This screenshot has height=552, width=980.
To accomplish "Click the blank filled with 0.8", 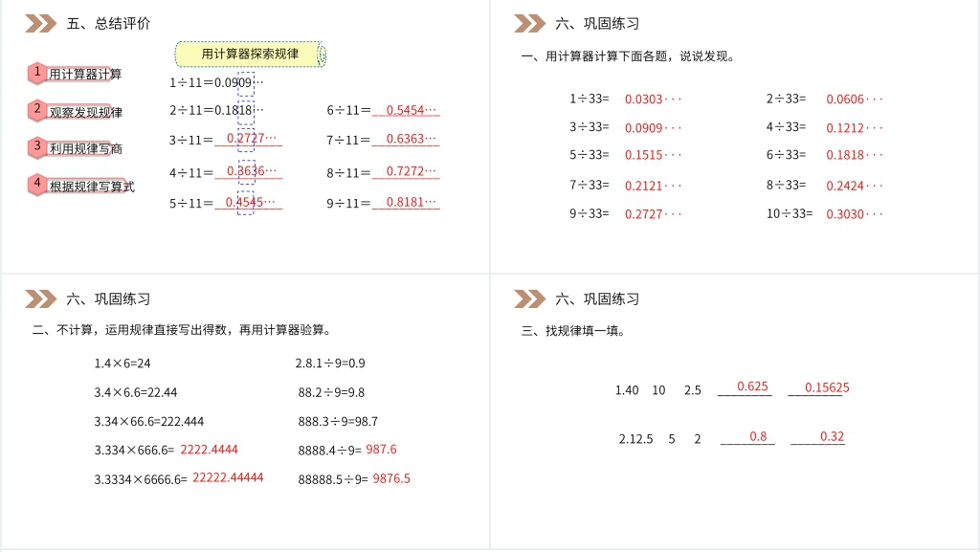I will (x=747, y=437).
